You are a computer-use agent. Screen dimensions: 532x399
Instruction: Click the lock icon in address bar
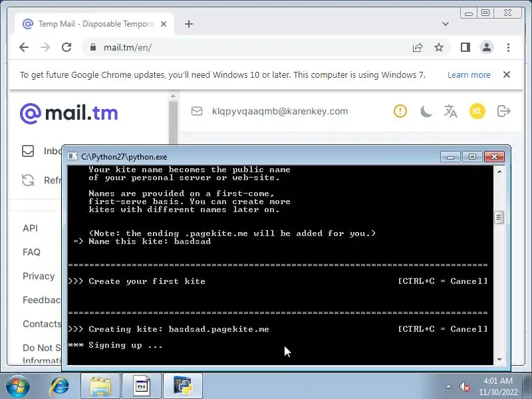pos(93,47)
